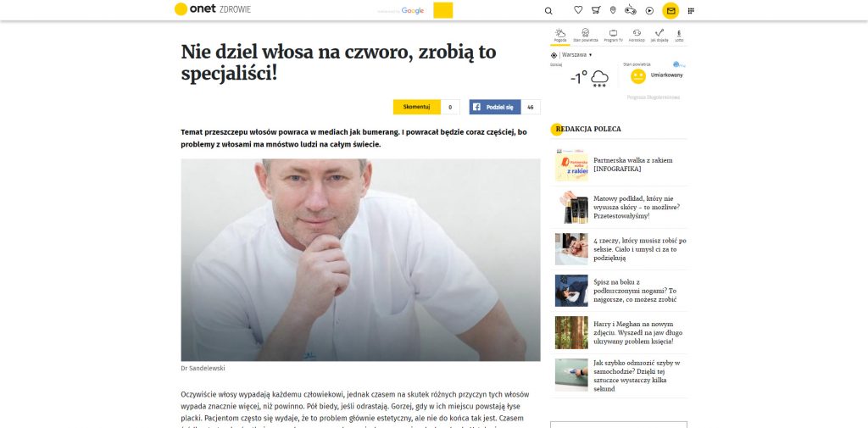Click the geolocation target icon beside Warszawa
This screenshot has width=868, height=428.
click(x=554, y=55)
